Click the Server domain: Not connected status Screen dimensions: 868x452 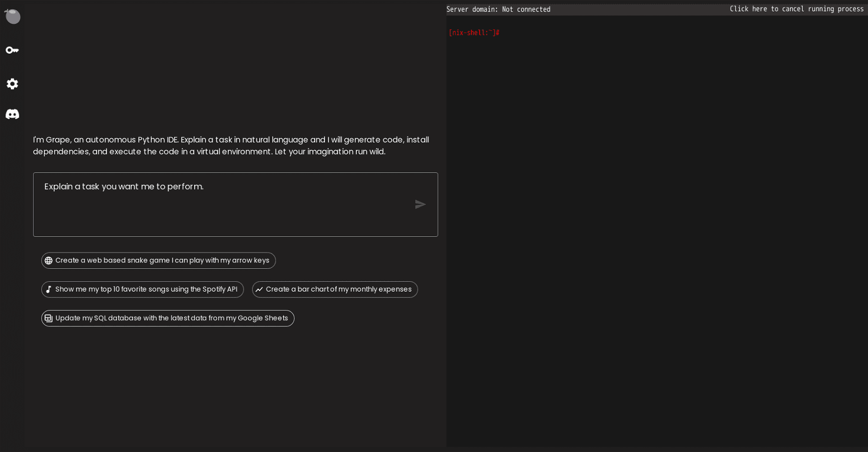[498, 9]
